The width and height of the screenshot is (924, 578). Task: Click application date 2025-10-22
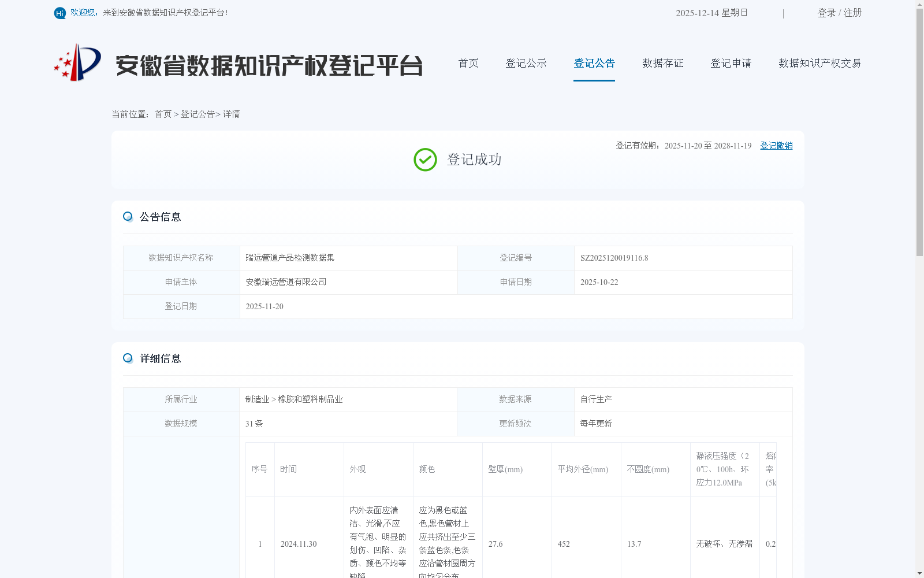[599, 282]
